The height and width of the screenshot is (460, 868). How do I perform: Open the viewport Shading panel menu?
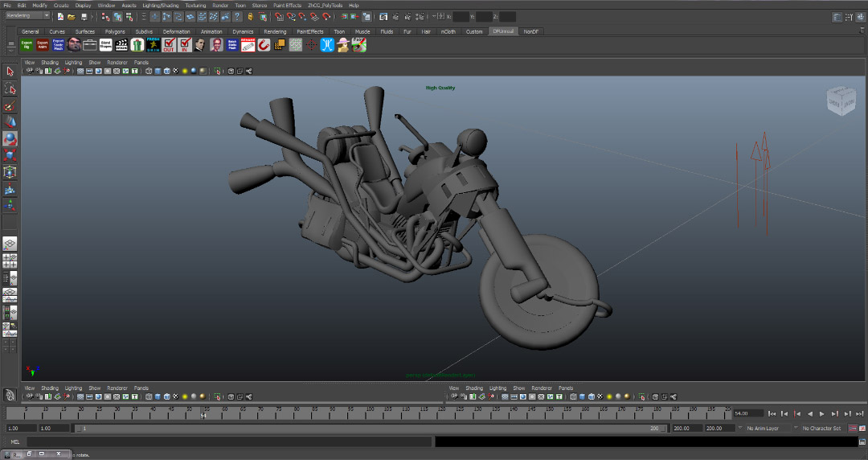(50, 62)
